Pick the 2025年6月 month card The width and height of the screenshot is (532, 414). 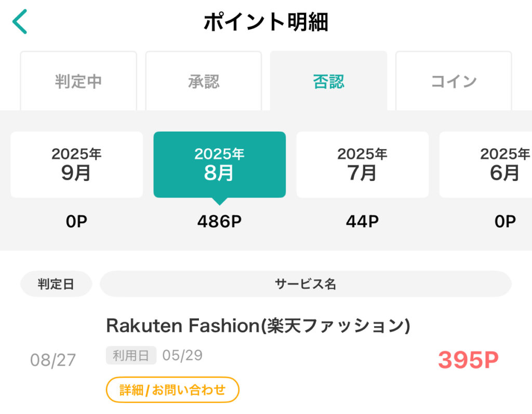(494, 164)
